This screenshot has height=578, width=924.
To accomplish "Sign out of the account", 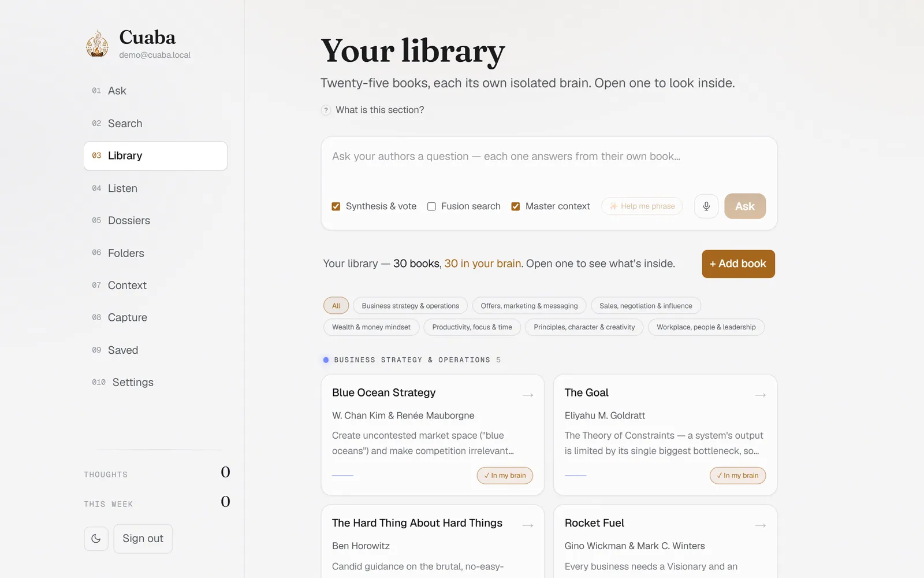I will [x=143, y=539].
